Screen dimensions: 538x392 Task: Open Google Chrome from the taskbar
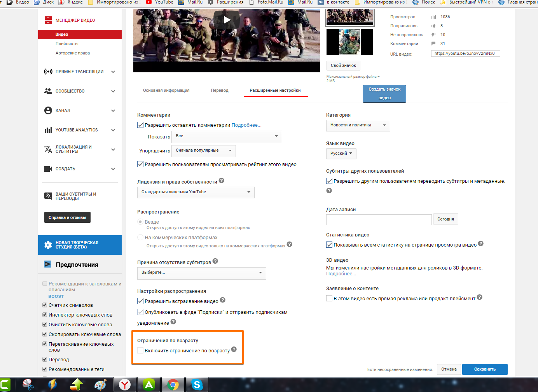click(x=173, y=385)
